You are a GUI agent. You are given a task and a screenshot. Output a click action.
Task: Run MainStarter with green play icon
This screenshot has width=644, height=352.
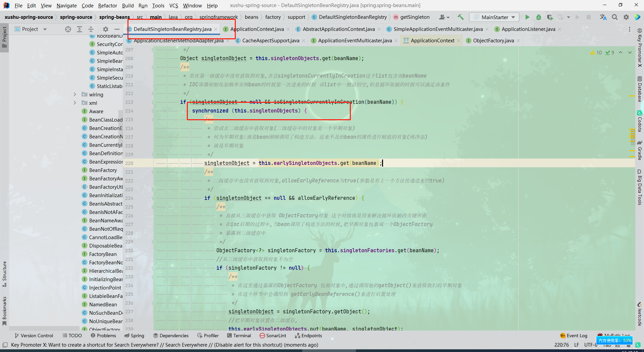(x=527, y=17)
